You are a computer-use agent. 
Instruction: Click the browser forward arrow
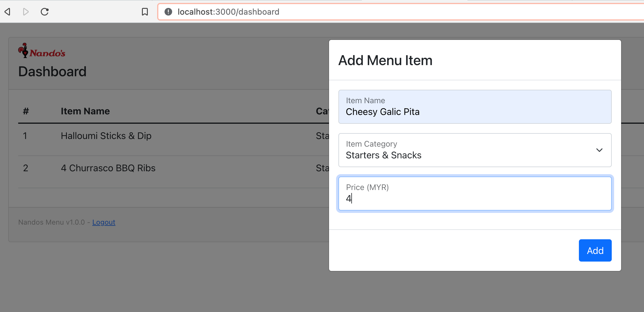(26, 12)
